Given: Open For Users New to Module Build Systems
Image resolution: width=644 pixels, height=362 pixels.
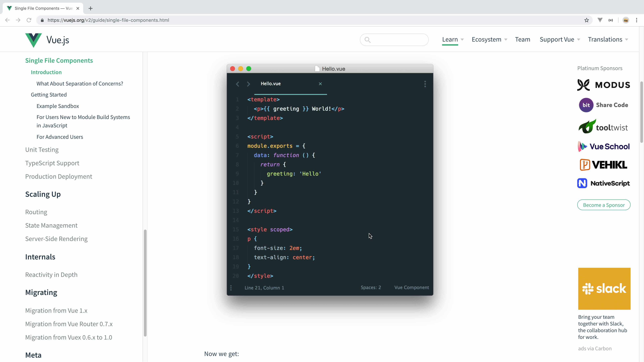Looking at the screenshot, I should point(83,121).
